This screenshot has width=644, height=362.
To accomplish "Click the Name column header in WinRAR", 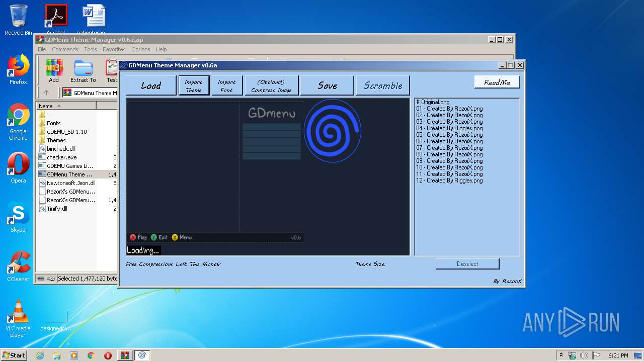I will [66, 106].
